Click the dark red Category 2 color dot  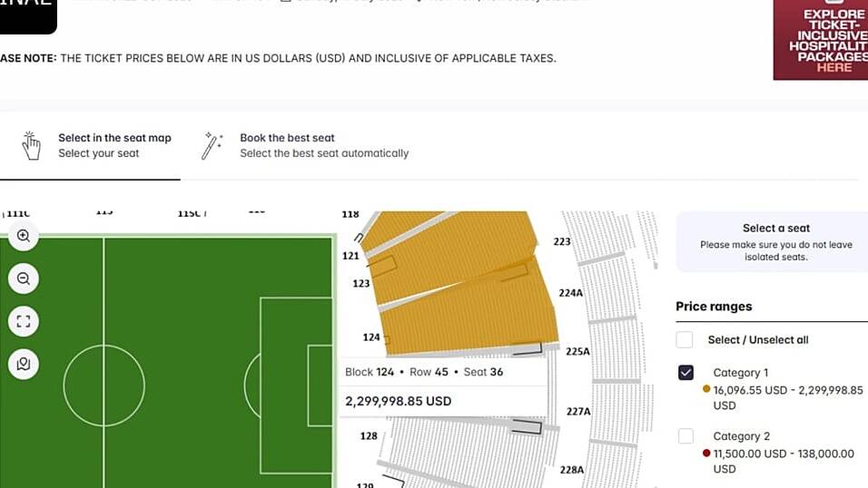(706, 454)
